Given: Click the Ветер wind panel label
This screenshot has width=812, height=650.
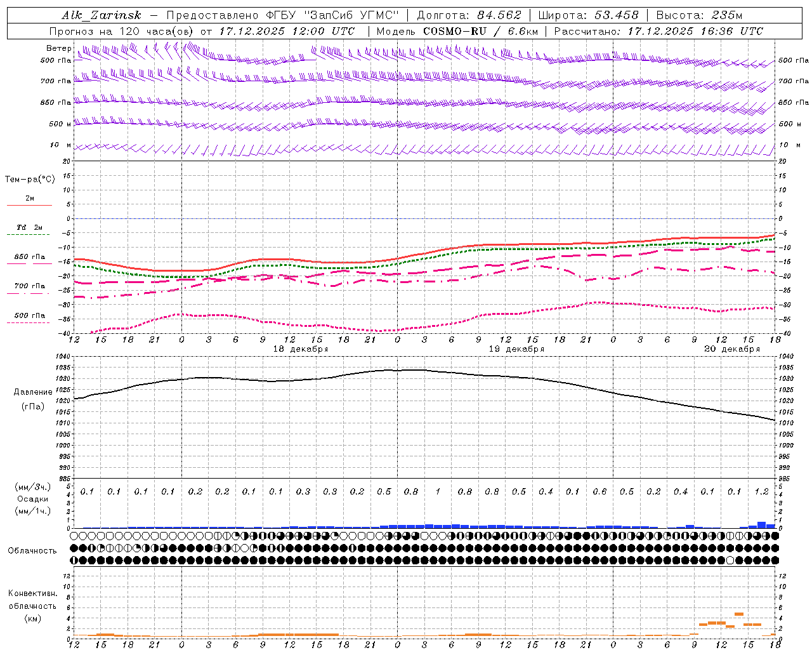Looking at the screenshot, I should [x=58, y=48].
